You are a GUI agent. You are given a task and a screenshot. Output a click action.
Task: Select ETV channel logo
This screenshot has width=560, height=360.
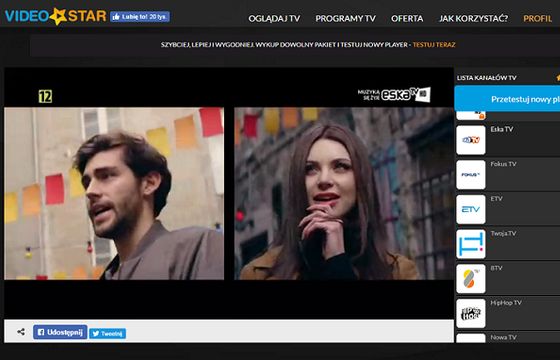471,209
